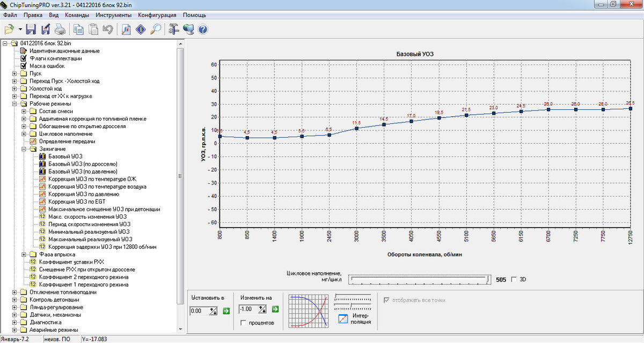
Task: Click the red and blue curves thumbnail
Action: click(x=308, y=310)
